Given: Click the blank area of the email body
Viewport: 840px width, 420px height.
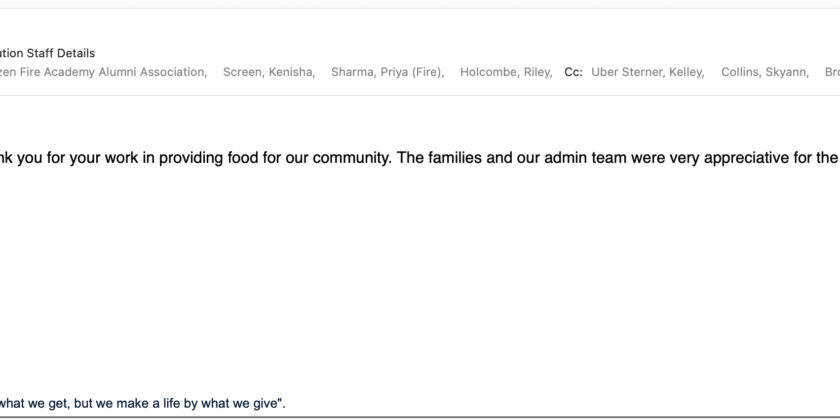Looking at the screenshot, I should pos(400,280).
